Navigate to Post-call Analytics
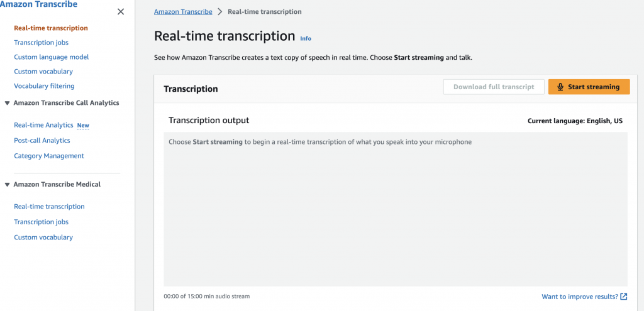Viewport: 644px width, 311px height. coord(42,141)
